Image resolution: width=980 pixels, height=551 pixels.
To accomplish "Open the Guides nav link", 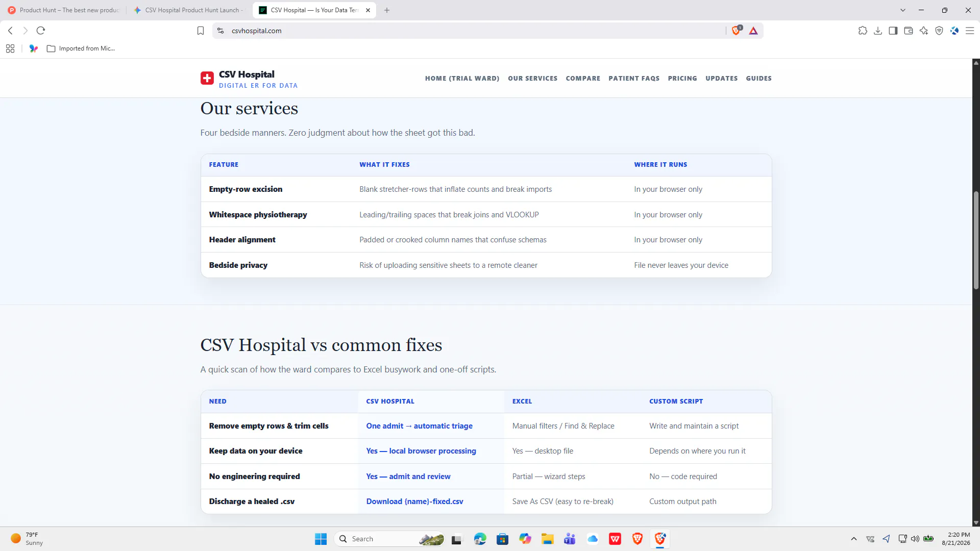I will 758,79.
